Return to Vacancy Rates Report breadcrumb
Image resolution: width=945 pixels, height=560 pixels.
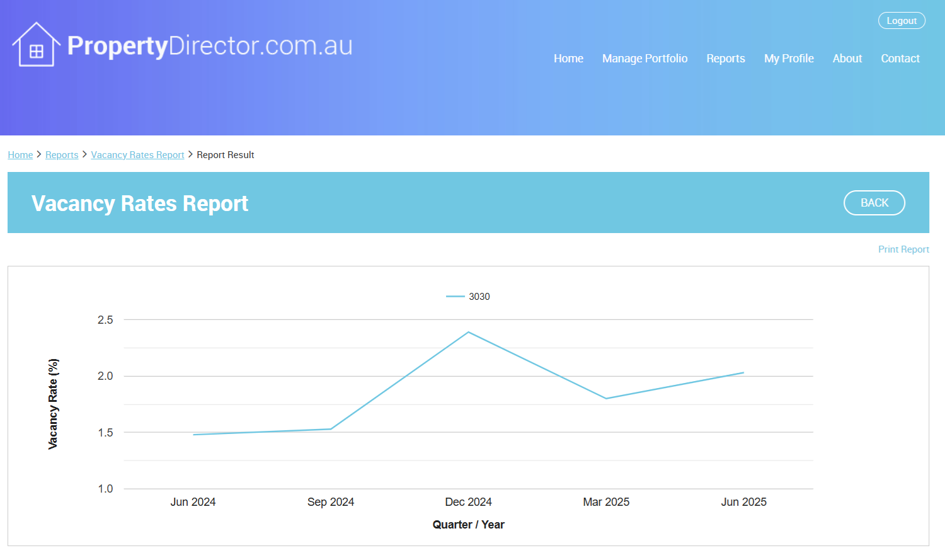click(137, 155)
